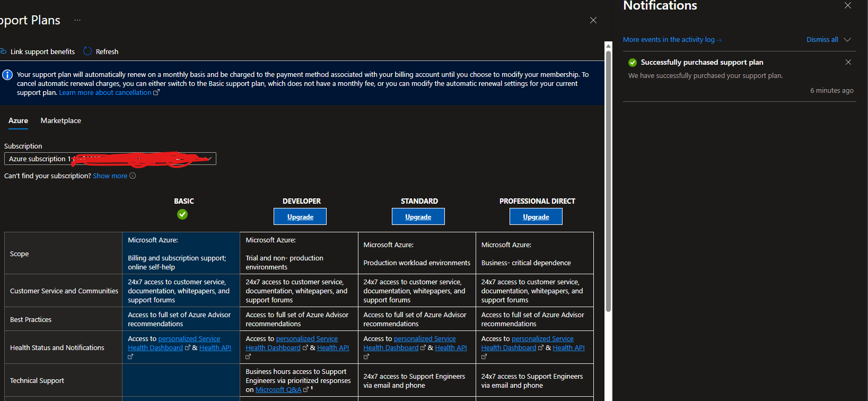The height and width of the screenshot is (401, 868).
Task: Click the BASIC column heading
Action: [x=184, y=201]
